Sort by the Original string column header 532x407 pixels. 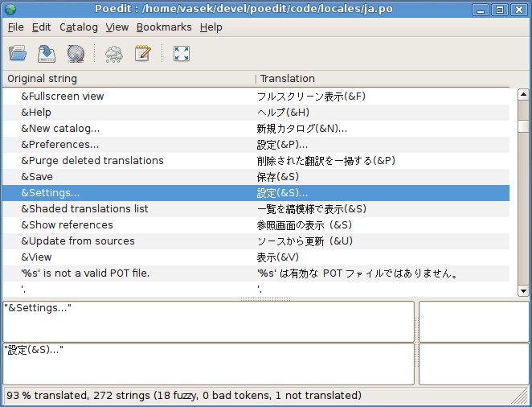point(129,79)
